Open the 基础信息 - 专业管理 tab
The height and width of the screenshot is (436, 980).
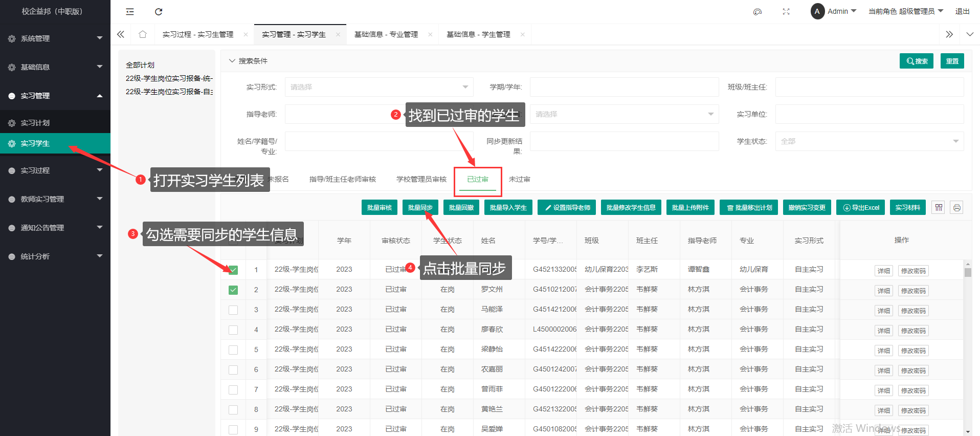point(386,34)
